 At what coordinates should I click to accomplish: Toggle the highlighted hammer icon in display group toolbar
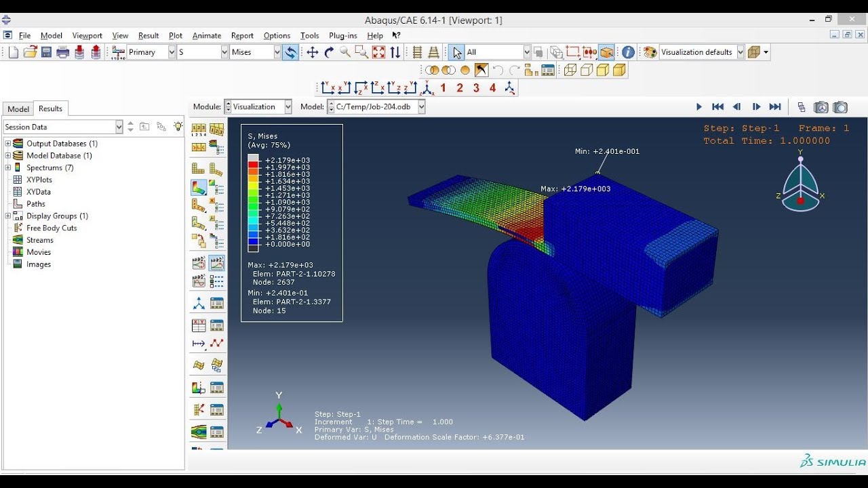[x=481, y=70]
